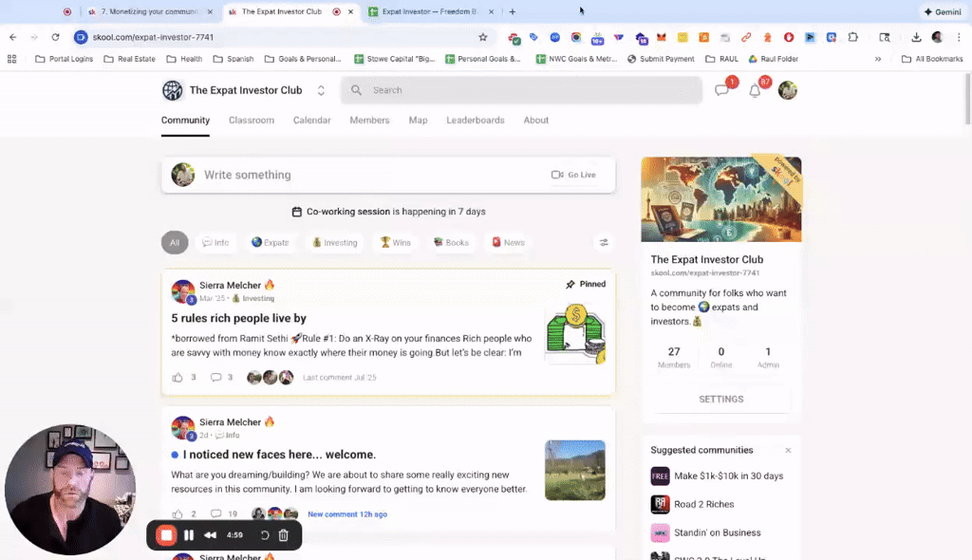Screen dimensions: 972x560
Task: Click the community cover banner image
Action: [721, 199]
